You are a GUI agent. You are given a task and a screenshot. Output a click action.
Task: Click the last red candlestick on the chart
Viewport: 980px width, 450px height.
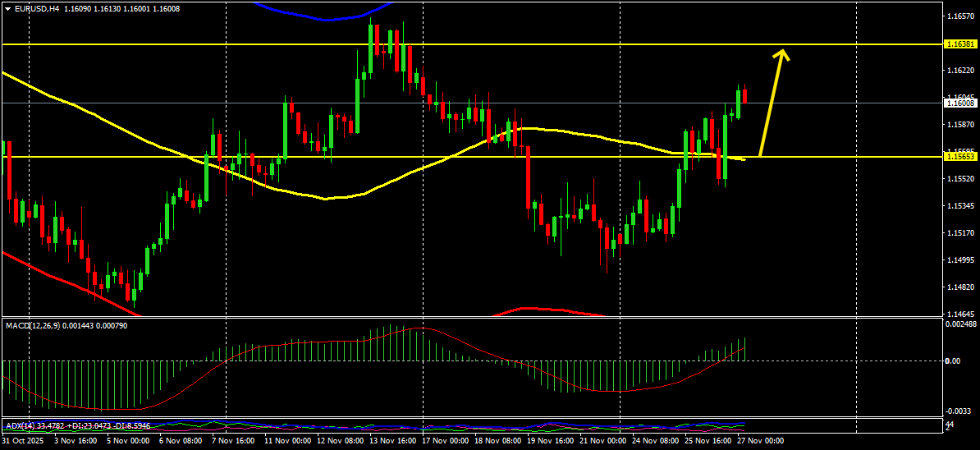[x=745, y=96]
